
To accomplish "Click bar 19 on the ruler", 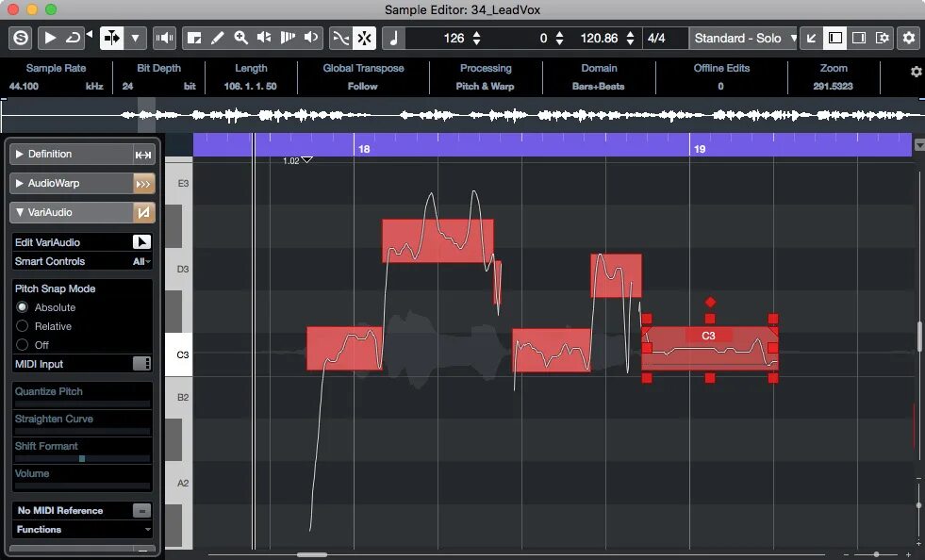I will (x=700, y=149).
